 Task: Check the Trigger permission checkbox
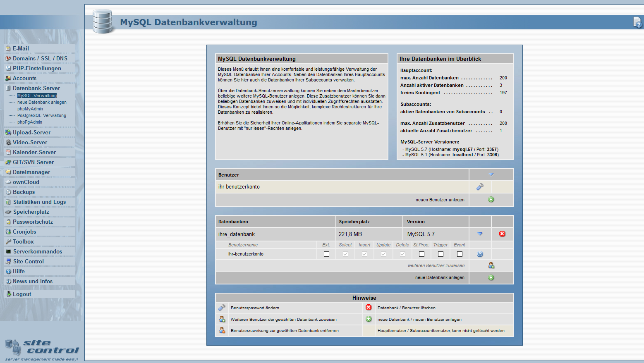point(441,254)
